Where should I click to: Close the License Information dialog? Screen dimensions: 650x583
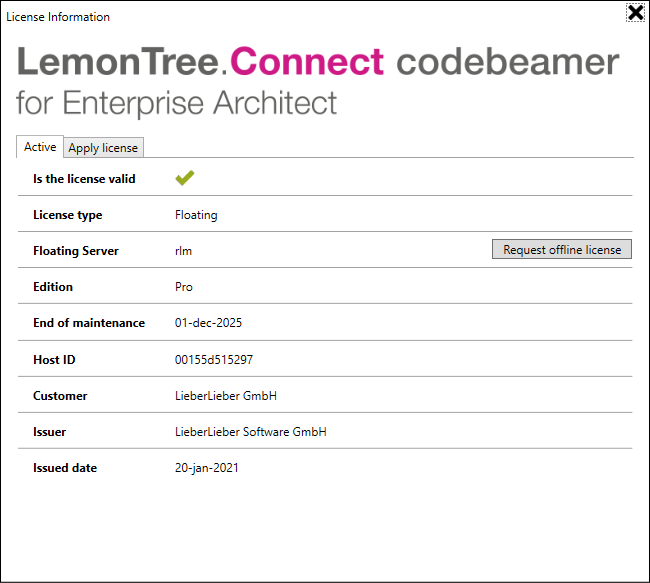[x=635, y=12]
